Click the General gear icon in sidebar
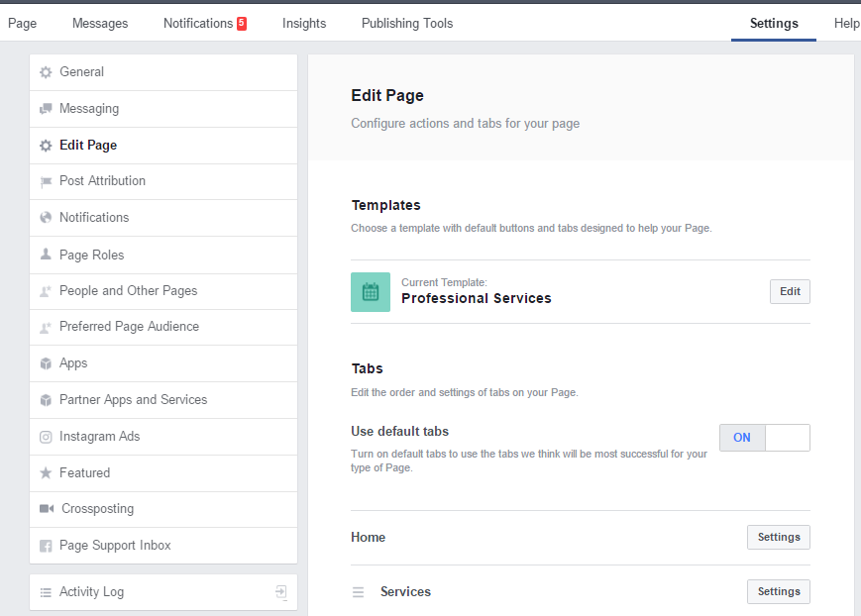The image size is (861, 616). coord(46,72)
